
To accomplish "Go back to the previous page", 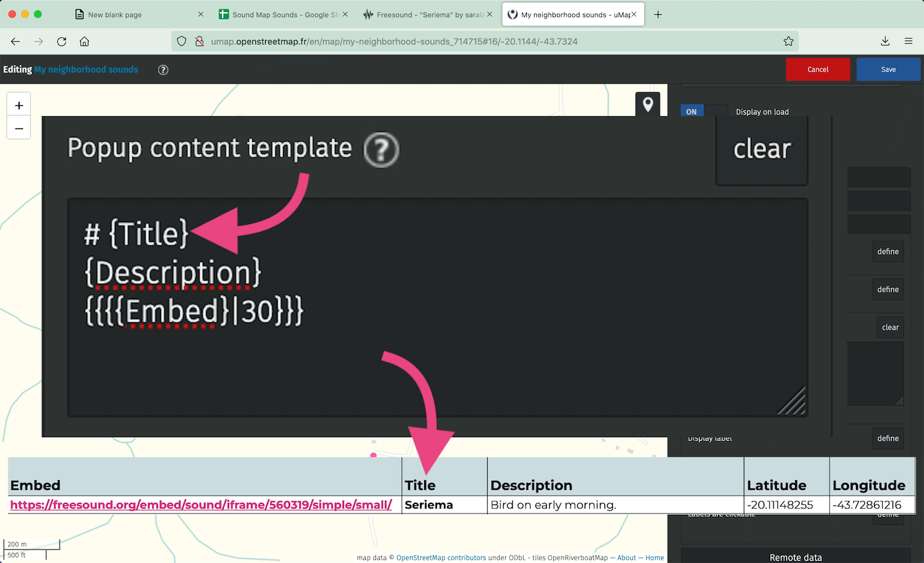I will [15, 42].
